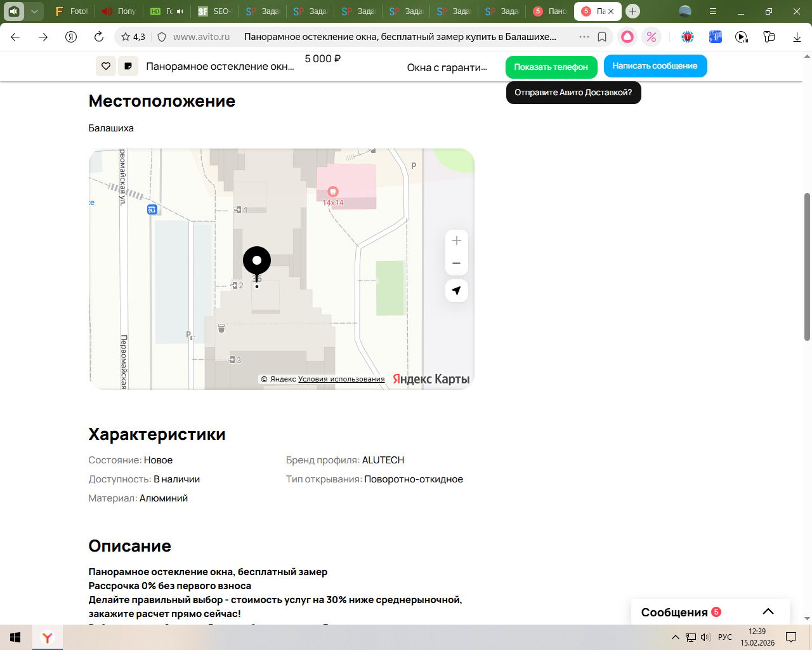Click the Показать телефон button
The height and width of the screenshot is (650, 812).
point(551,67)
